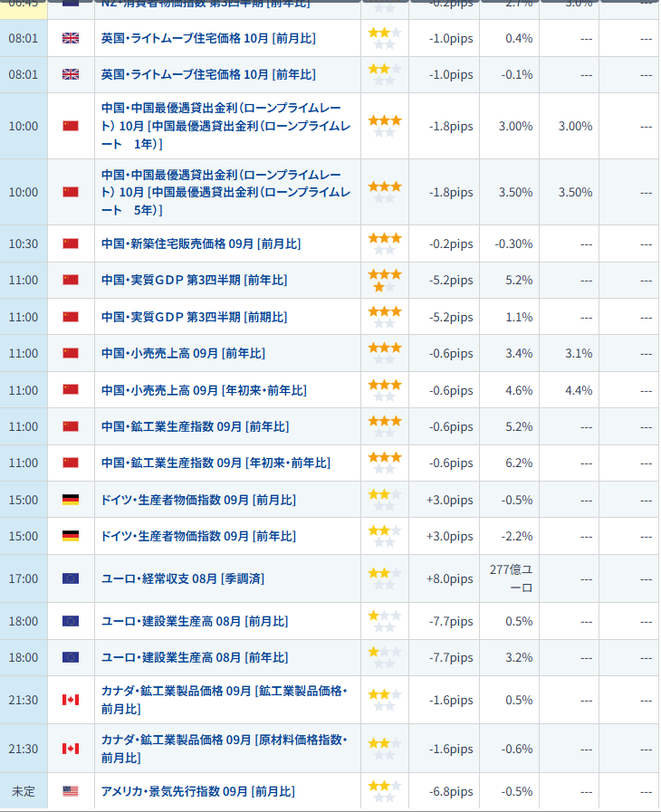Open 英国・ライトムーブ住宅価格 10月 [前年比] link

[x=208, y=74]
